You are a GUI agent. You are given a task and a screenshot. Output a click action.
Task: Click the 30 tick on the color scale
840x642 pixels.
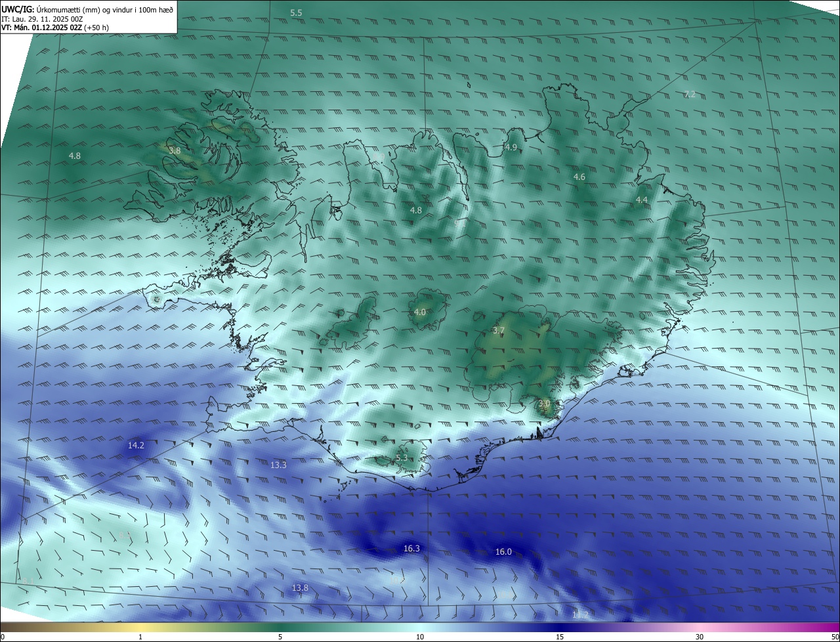pos(700,637)
